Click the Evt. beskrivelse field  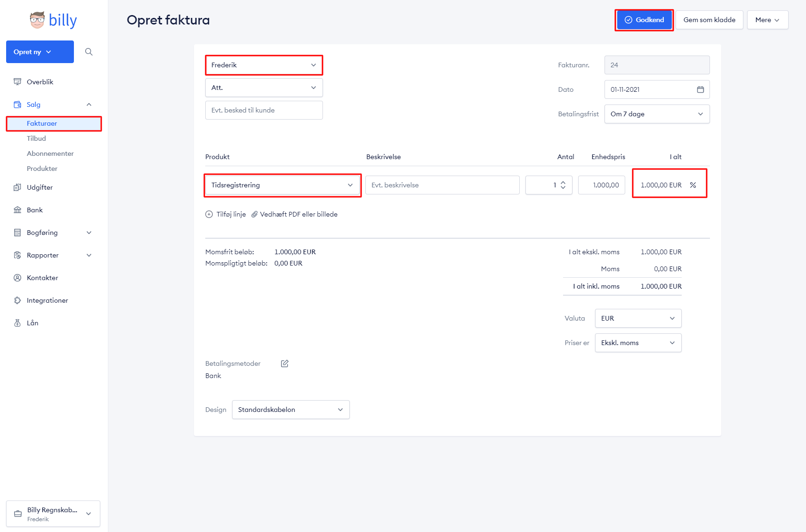pyautogui.click(x=443, y=185)
